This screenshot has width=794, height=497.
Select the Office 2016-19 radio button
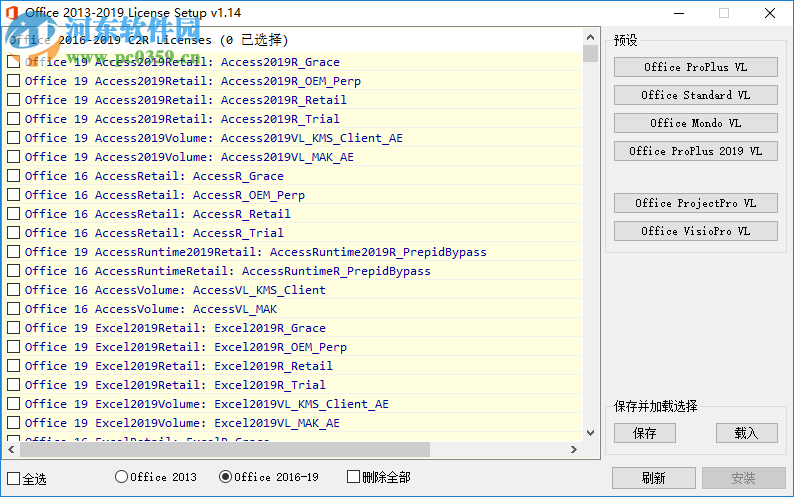click(x=225, y=477)
